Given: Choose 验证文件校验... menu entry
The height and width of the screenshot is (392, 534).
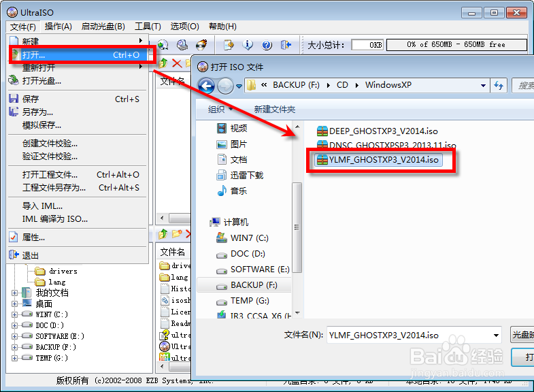Looking at the screenshot, I should coord(78,157).
